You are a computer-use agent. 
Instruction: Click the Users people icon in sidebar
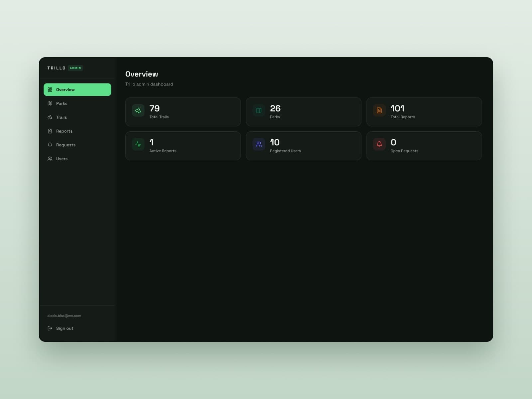[x=50, y=159]
